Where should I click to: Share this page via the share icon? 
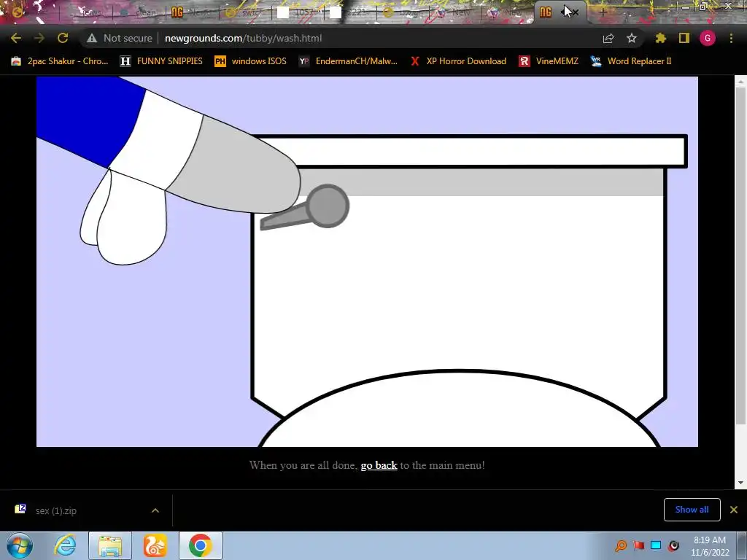click(x=608, y=38)
